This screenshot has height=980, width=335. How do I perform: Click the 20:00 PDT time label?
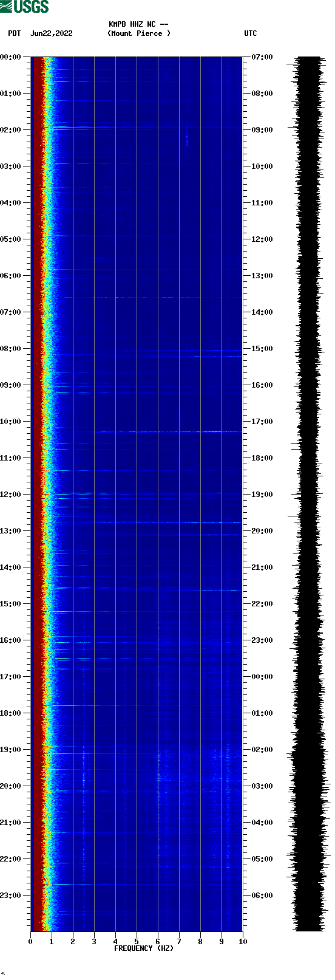click(x=10, y=786)
